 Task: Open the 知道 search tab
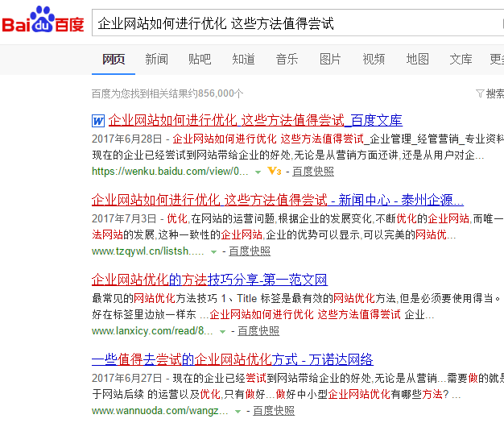pos(243,59)
